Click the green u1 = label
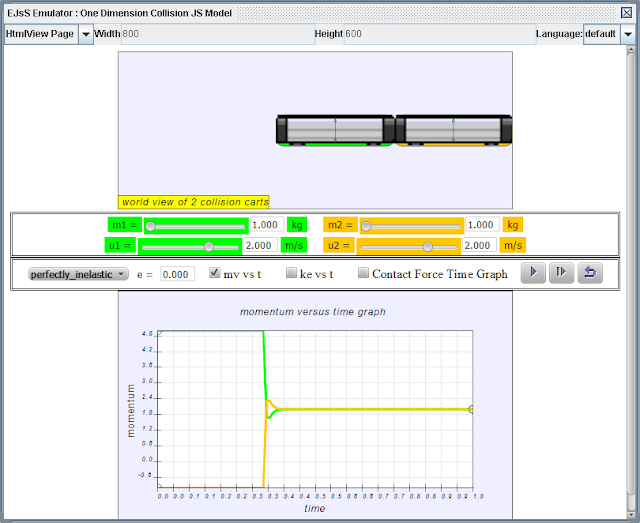Viewport: 640px width, 523px height. coord(120,245)
